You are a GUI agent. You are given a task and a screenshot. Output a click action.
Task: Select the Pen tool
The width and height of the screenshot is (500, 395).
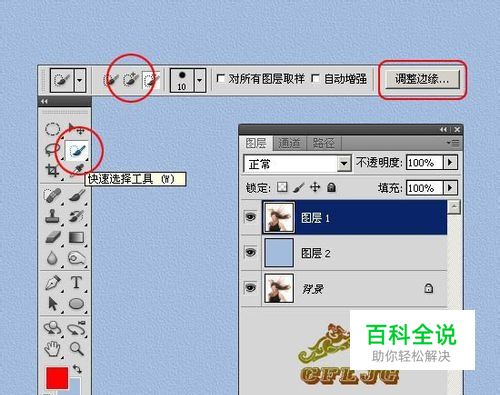(52, 283)
